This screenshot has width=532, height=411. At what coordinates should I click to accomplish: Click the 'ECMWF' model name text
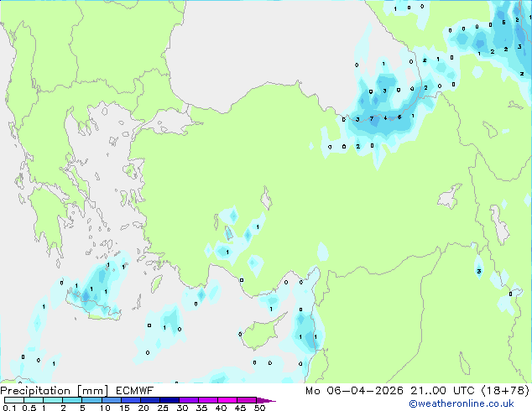(x=135, y=391)
